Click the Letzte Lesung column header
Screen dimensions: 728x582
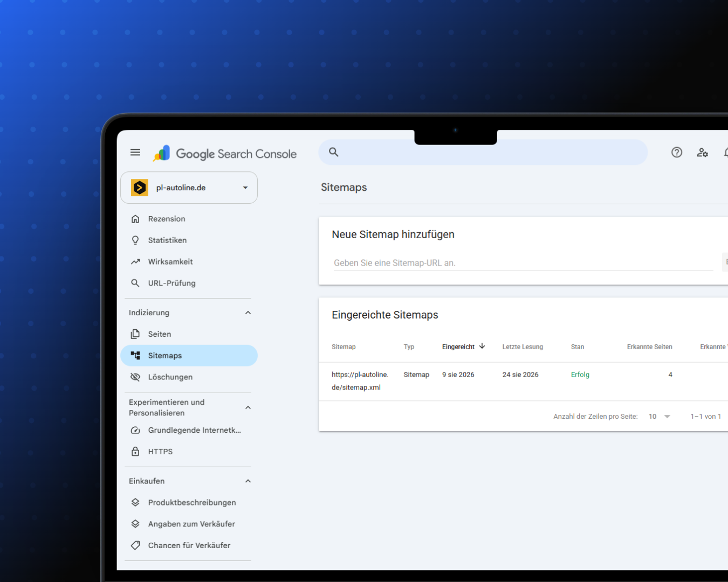point(523,347)
